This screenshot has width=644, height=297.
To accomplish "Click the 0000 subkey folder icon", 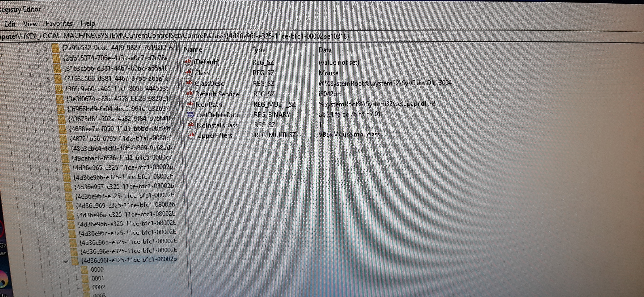I will tap(84, 270).
